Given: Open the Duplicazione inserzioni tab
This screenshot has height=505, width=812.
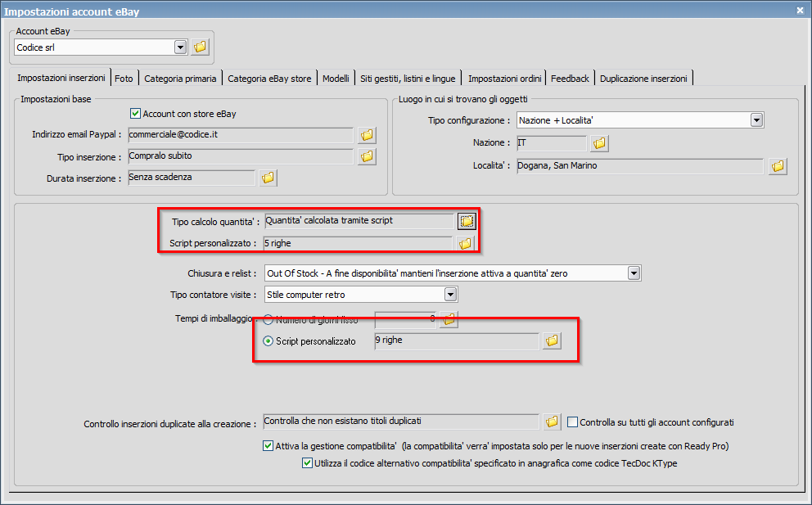Looking at the screenshot, I should pos(643,79).
